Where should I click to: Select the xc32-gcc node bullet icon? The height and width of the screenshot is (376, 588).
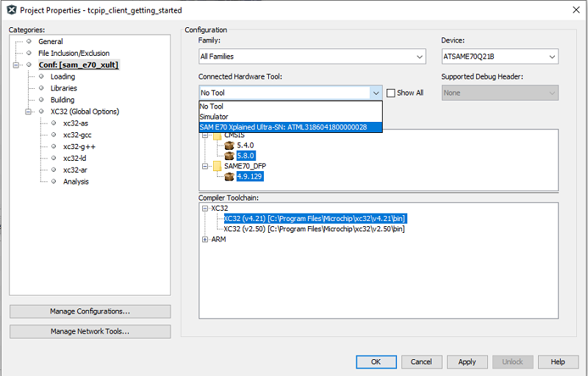pyautogui.click(x=54, y=135)
